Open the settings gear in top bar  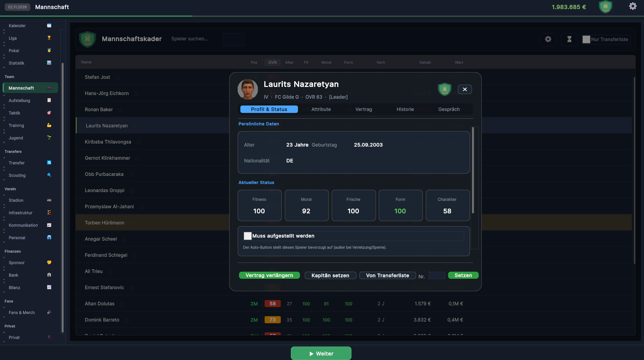633,6
